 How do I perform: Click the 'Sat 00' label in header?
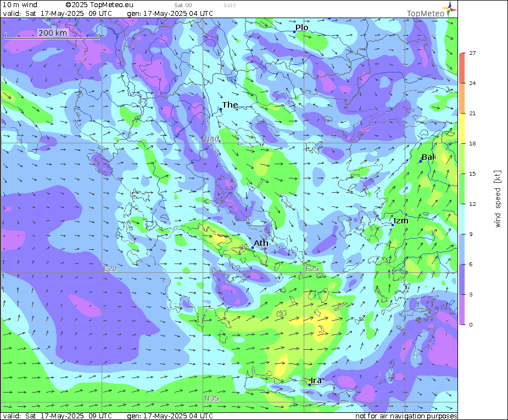point(183,5)
